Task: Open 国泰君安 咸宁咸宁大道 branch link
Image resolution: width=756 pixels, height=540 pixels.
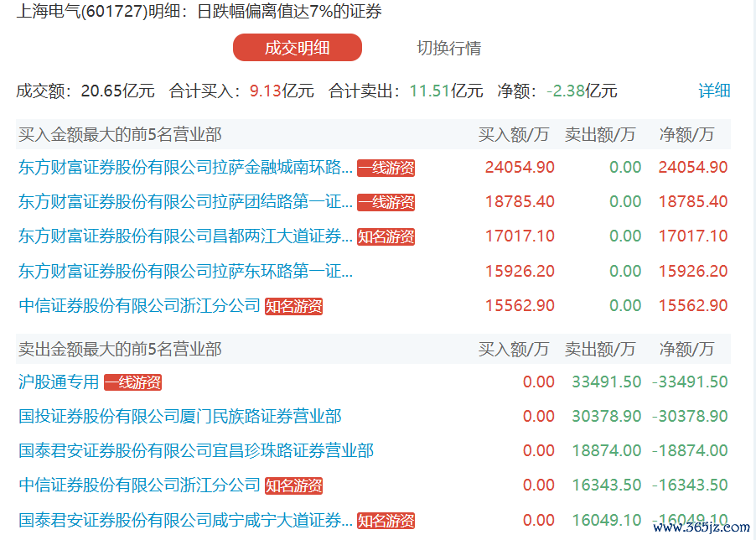Action: 185,520
